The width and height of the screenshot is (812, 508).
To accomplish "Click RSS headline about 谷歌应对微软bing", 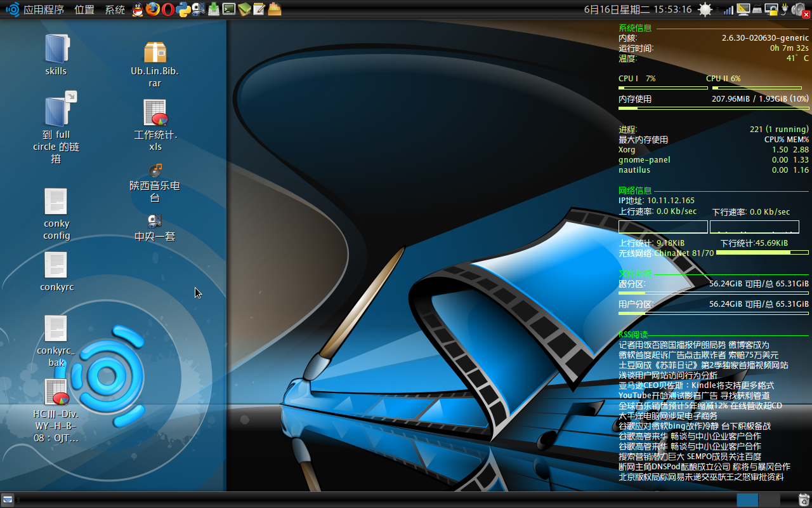I will click(695, 426).
